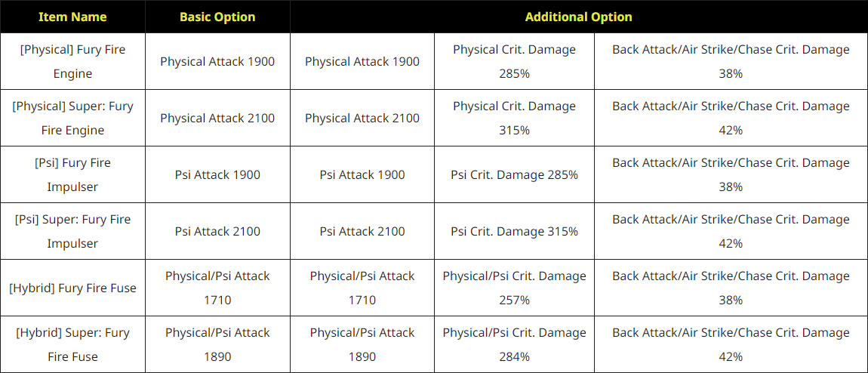Click the Basic Option Physical Attack 1900 cell
The image size is (868, 373).
tap(217, 61)
